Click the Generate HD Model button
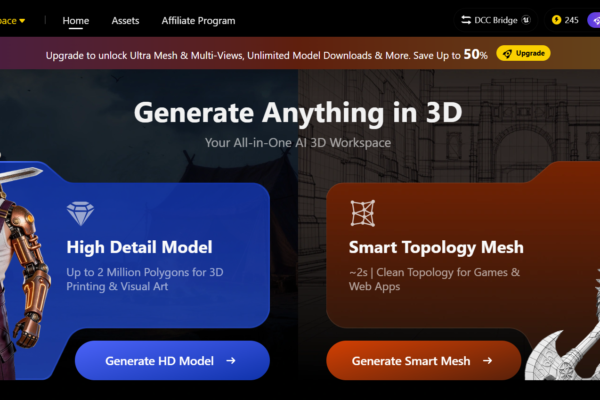600x400 pixels. click(172, 361)
